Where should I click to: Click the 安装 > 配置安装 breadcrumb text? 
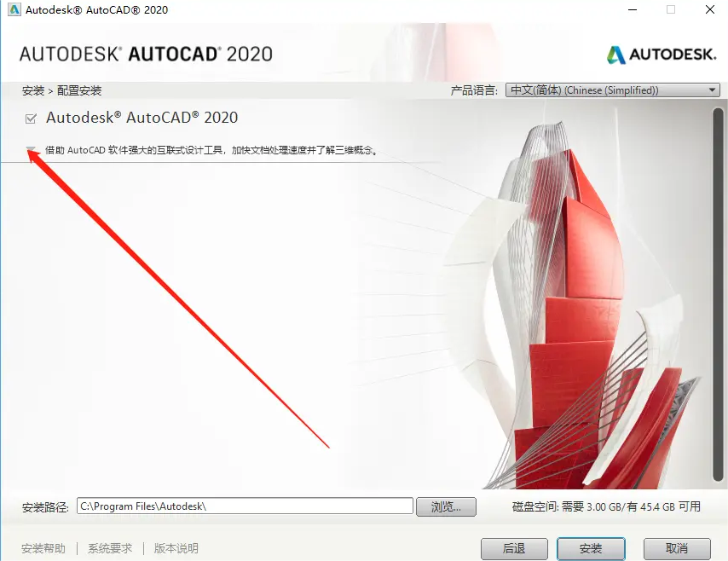click(x=61, y=90)
